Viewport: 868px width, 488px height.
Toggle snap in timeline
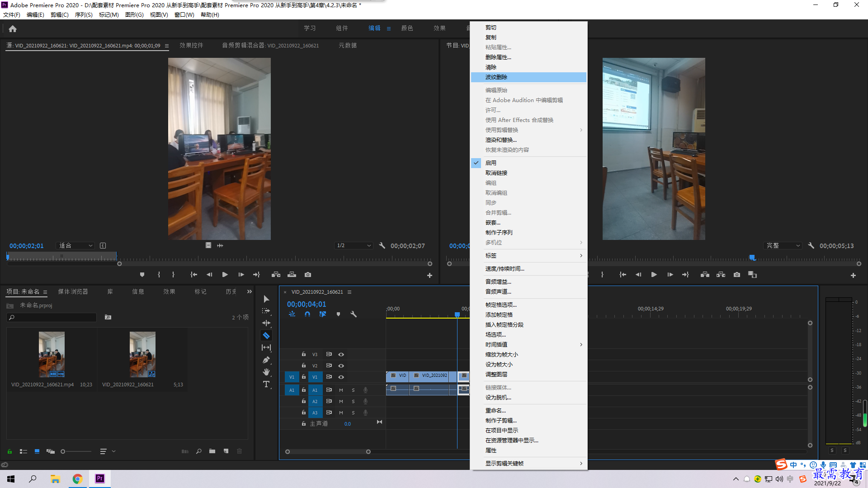pyautogui.click(x=307, y=314)
